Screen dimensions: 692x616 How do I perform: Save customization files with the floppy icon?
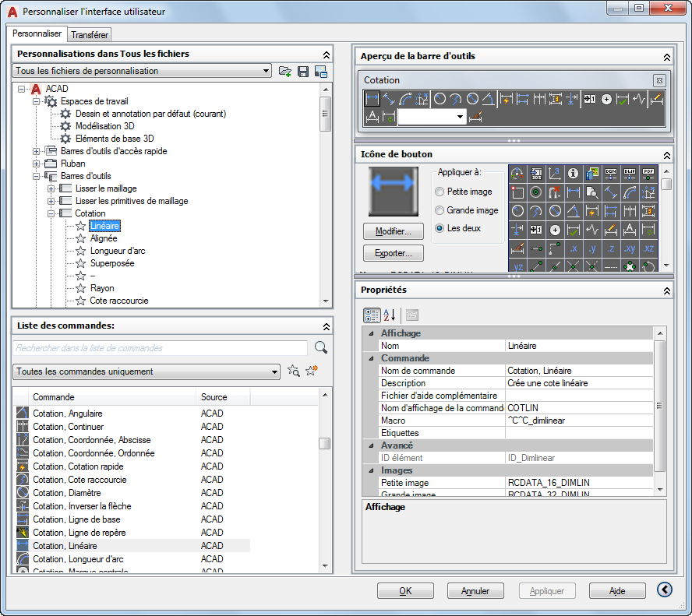(302, 71)
